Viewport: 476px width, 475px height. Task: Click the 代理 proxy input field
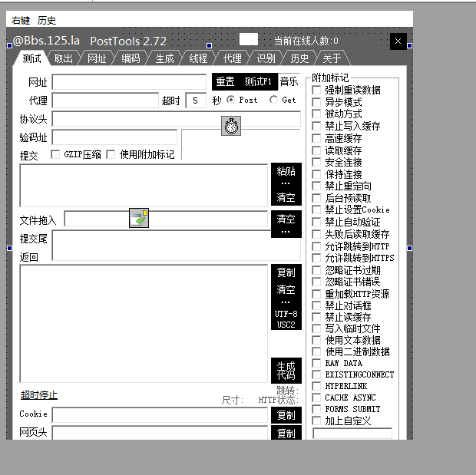pyautogui.click(x=105, y=101)
